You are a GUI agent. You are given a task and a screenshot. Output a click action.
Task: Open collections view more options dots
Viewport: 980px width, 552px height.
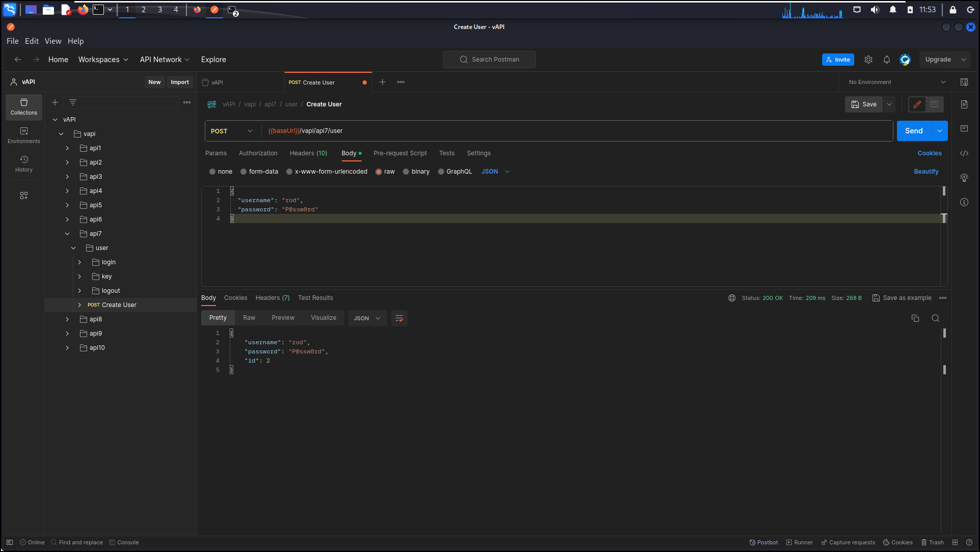[x=187, y=102]
